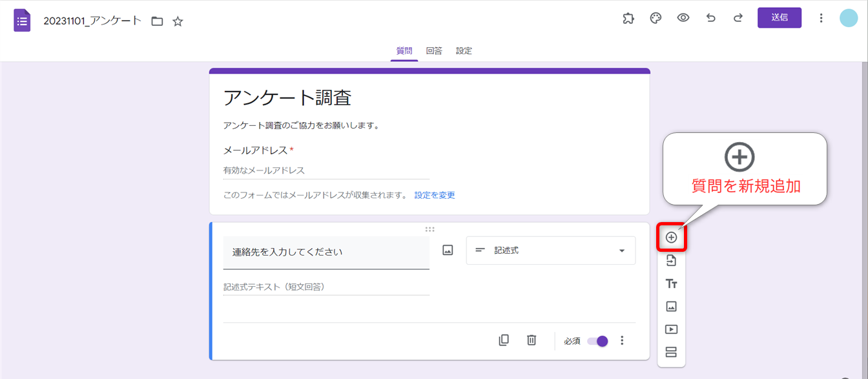Image resolution: width=868 pixels, height=379 pixels.
Task: Click the question title text field
Action: 326,252
